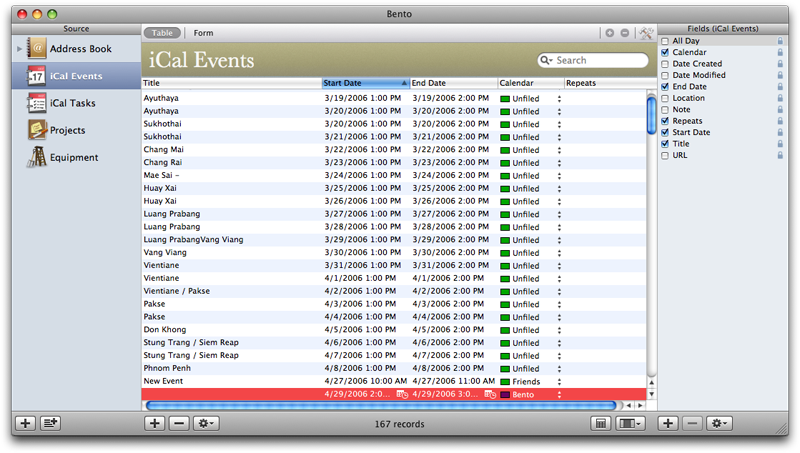Click lock icon next to Calendar field

(x=780, y=52)
